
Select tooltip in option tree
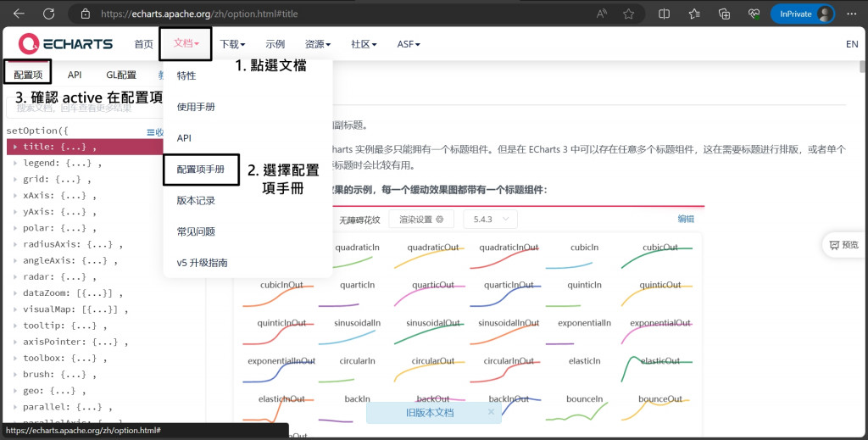[64, 326]
